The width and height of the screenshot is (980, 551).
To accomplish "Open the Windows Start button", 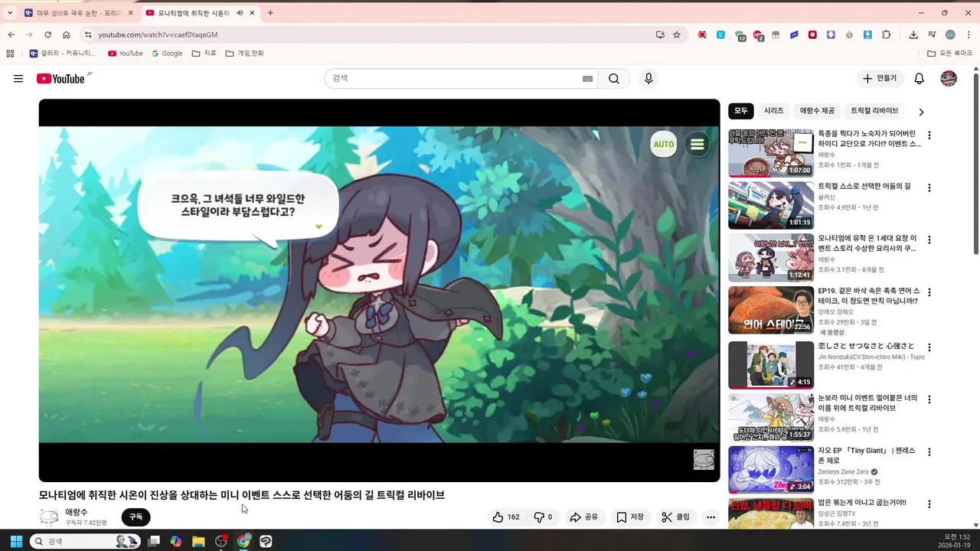I will (x=15, y=541).
